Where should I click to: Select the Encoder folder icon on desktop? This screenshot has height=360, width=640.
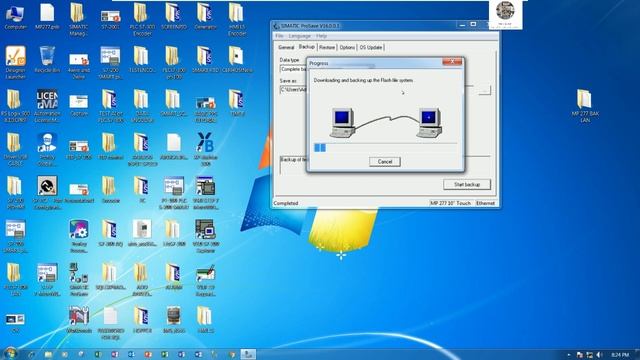point(110,190)
